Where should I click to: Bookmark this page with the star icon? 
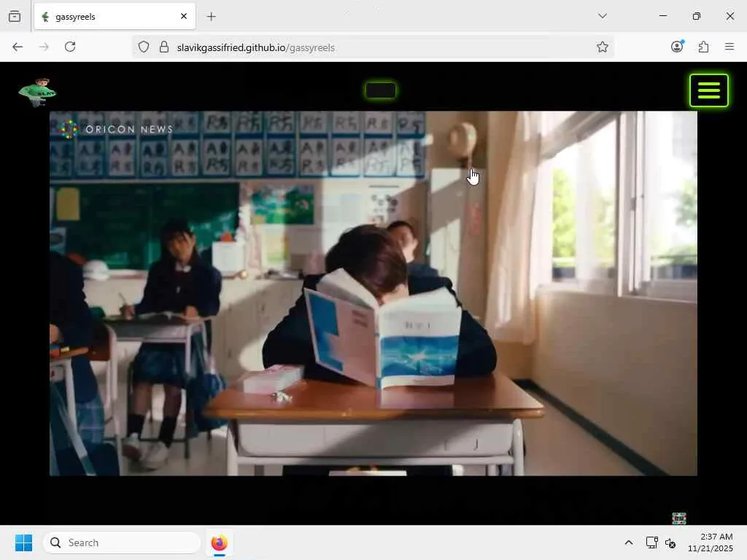click(602, 47)
